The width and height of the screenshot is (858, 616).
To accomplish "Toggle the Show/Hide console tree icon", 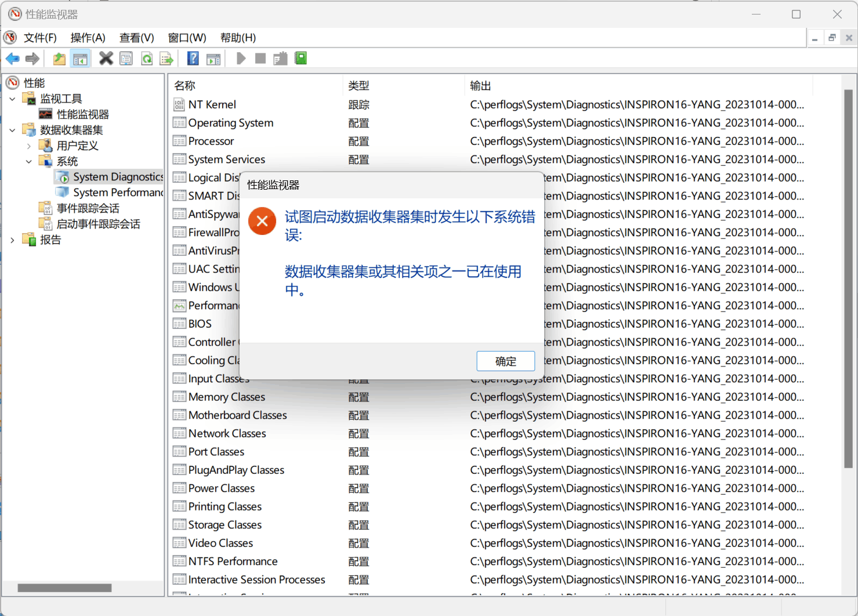I will point(80,58).
